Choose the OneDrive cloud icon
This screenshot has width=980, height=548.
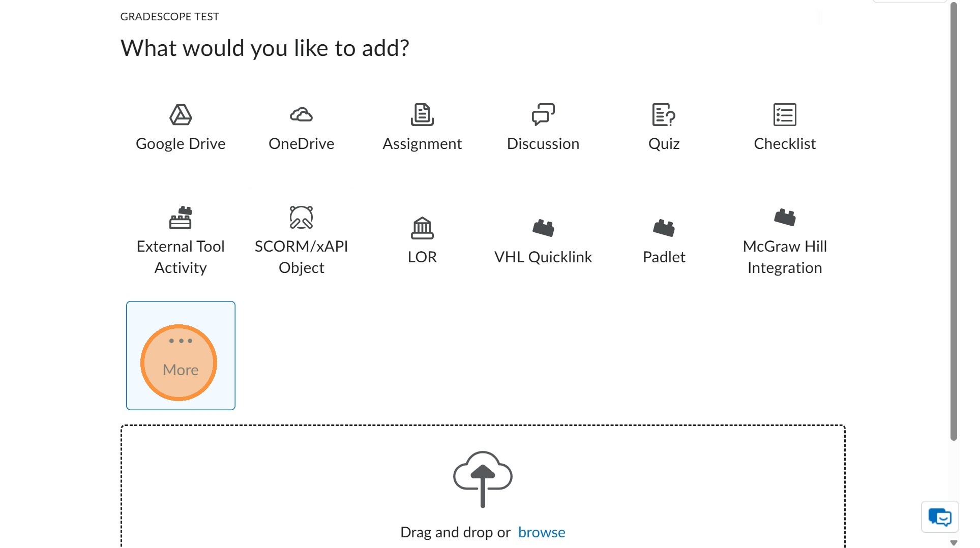point(301,115)
